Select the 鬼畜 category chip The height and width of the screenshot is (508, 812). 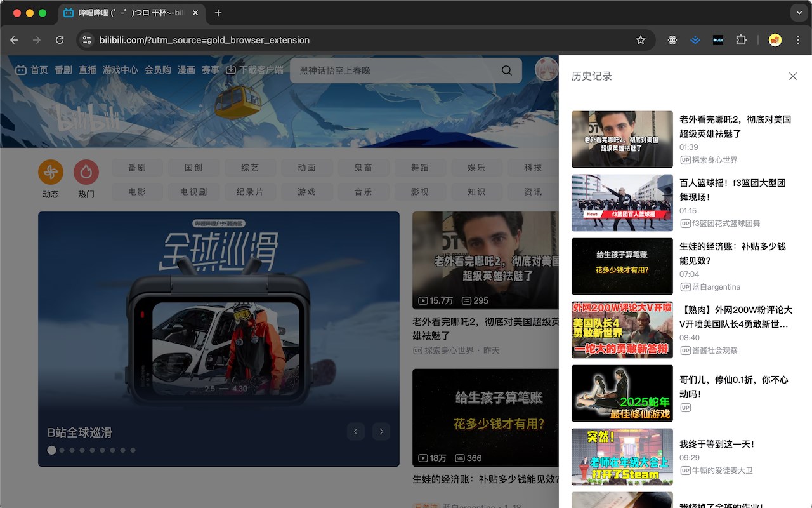[x=363, y=168]
